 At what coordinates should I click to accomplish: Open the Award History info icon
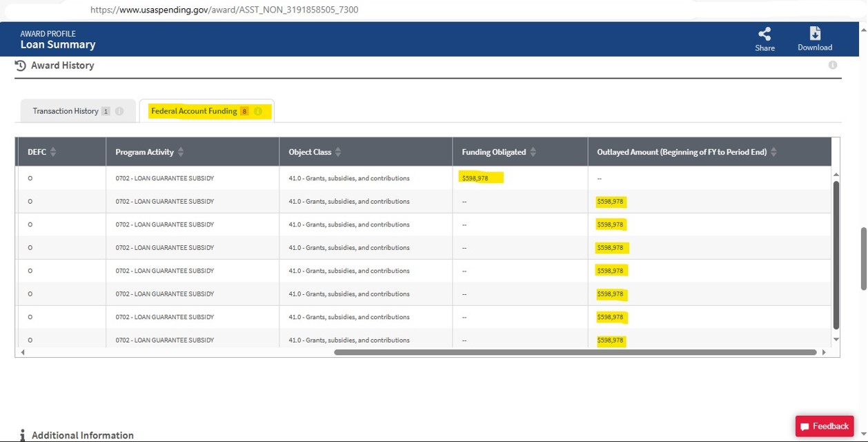pyautogui.click(x=833, y=65)
